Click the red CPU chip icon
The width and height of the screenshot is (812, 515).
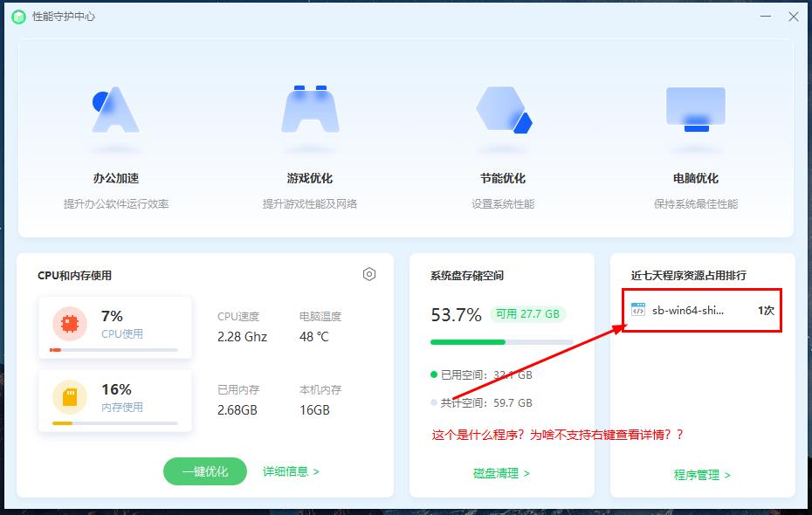70,324
